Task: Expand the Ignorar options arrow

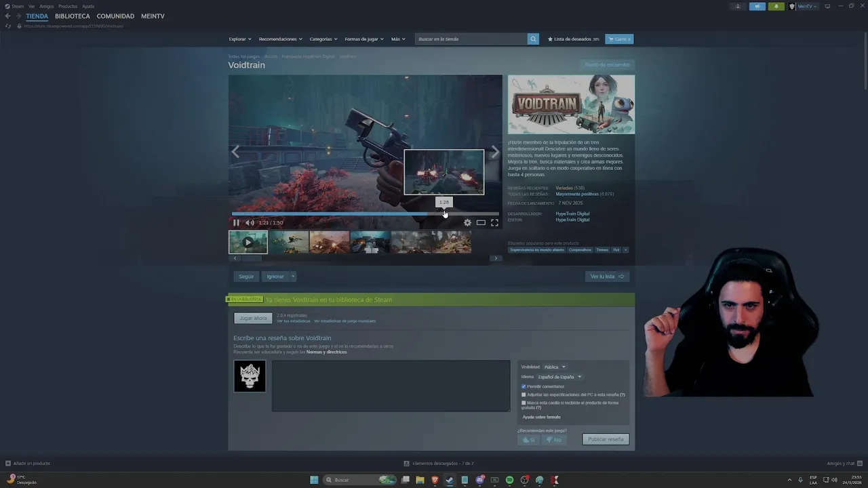Action: click(x=293, y=277)
